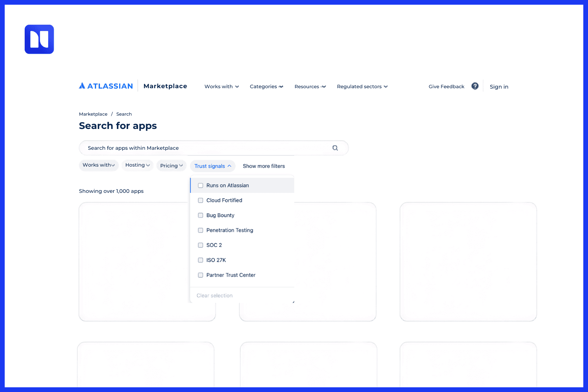This screenshot has width=588, height=392.
Task: Click the search magnifier icon
Action: pyautogui.click(x=335, y=148)
